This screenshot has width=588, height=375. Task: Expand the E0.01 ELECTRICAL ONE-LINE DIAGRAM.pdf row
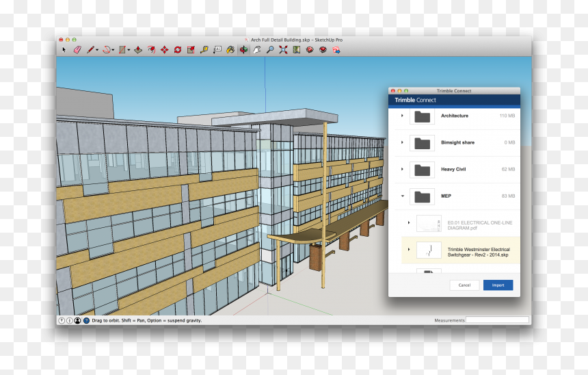coord(409,222)
